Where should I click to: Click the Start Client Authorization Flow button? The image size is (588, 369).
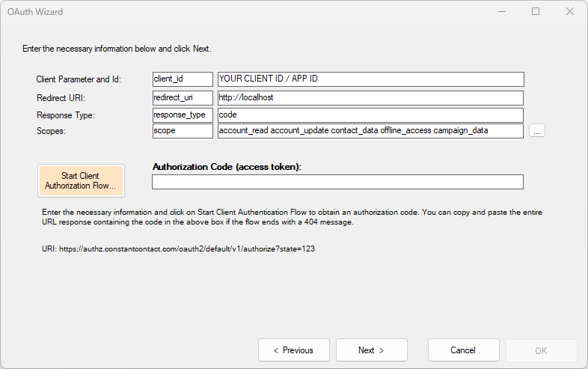click(81, 180)
